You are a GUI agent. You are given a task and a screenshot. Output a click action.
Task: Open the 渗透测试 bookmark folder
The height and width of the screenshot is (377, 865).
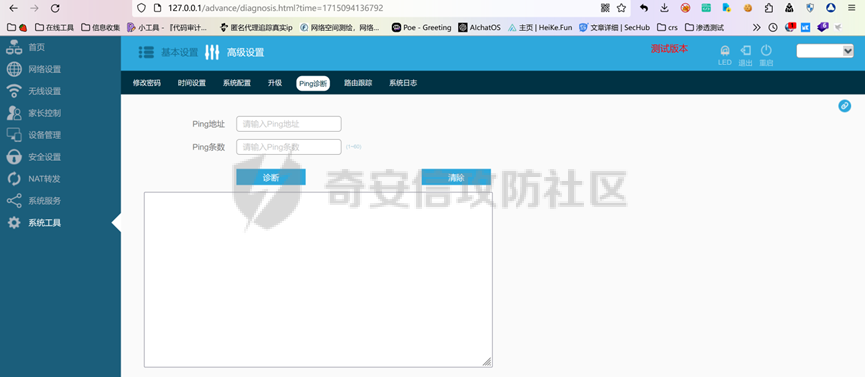(704, 27)
